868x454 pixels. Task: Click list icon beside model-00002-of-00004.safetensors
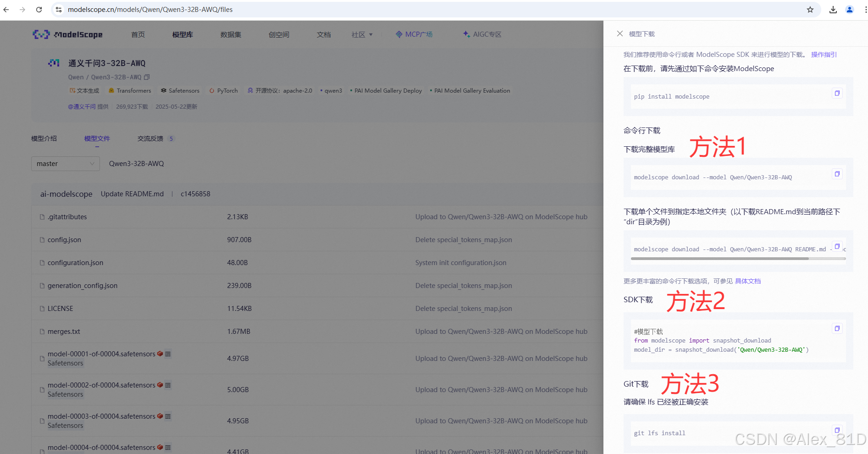coord(168,385)
